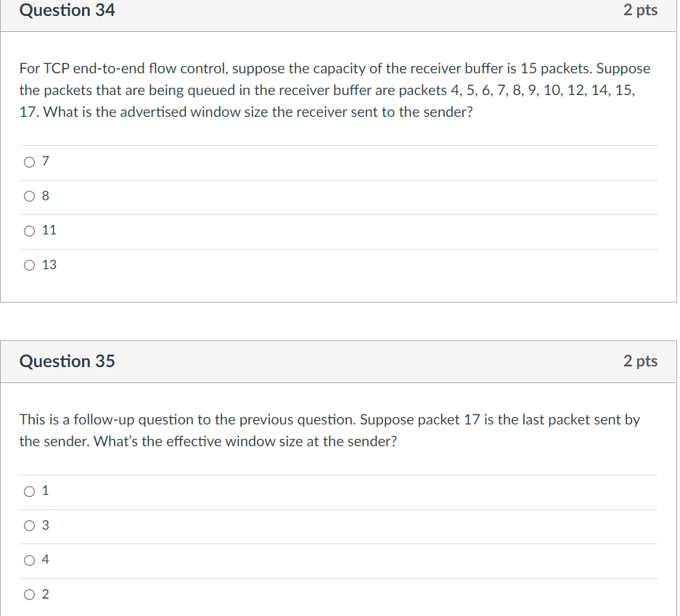Image resolution: width=680 pixels, height=616 pixels.
Task: Select answer option 13 for Question 34
Action: pyautogui.click(x=29, y=265)
